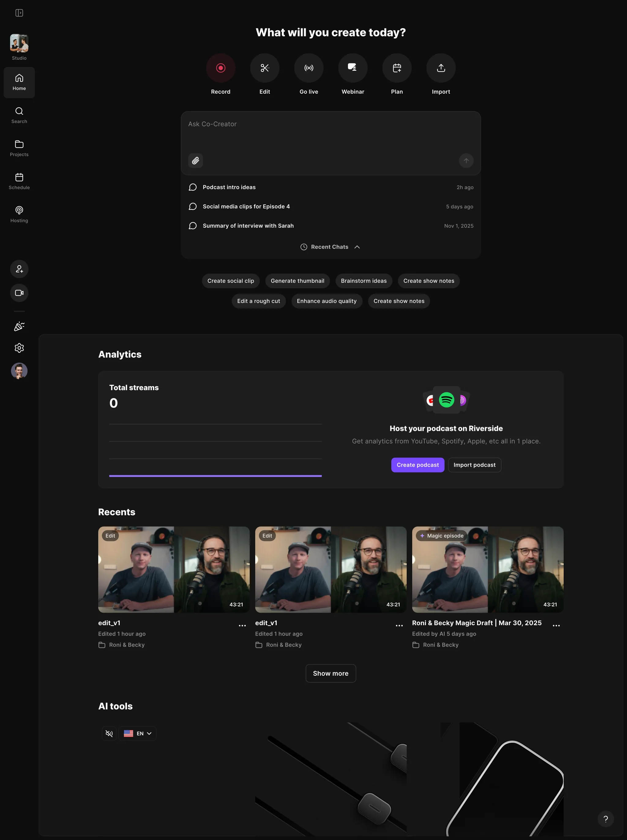Select the Enhance audio quality suggestion

327,301
